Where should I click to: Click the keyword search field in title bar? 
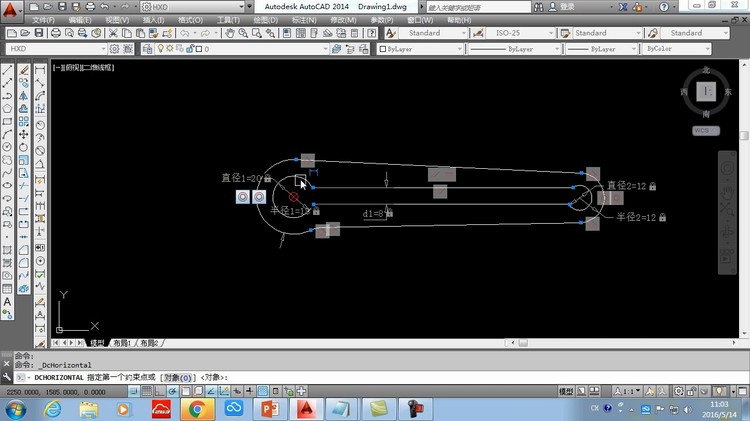click(478, 7)
